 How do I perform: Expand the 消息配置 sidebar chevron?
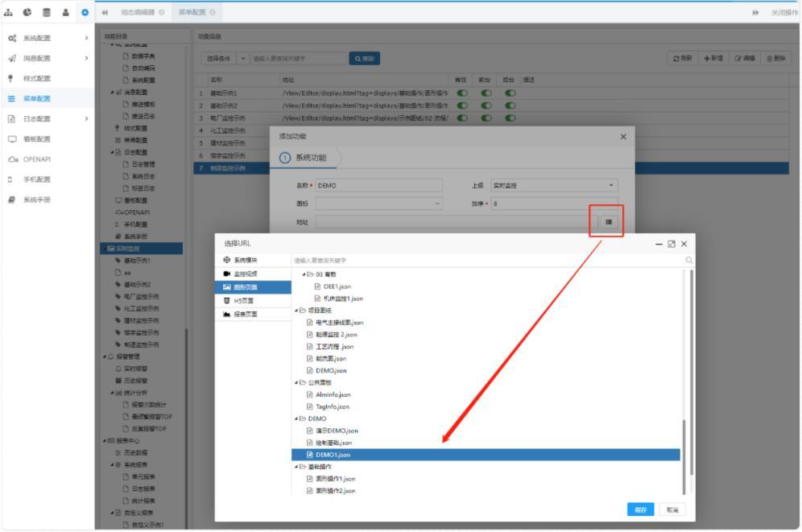(x=86, y=58)
